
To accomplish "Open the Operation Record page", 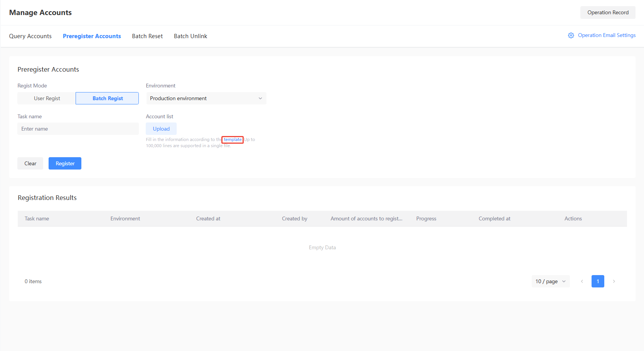I will [x=608, y=12].
